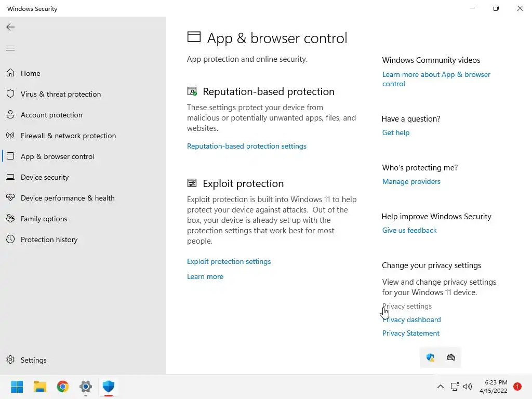View Protection history
This screenshot has height=399, width=532.
pos(49,240)
